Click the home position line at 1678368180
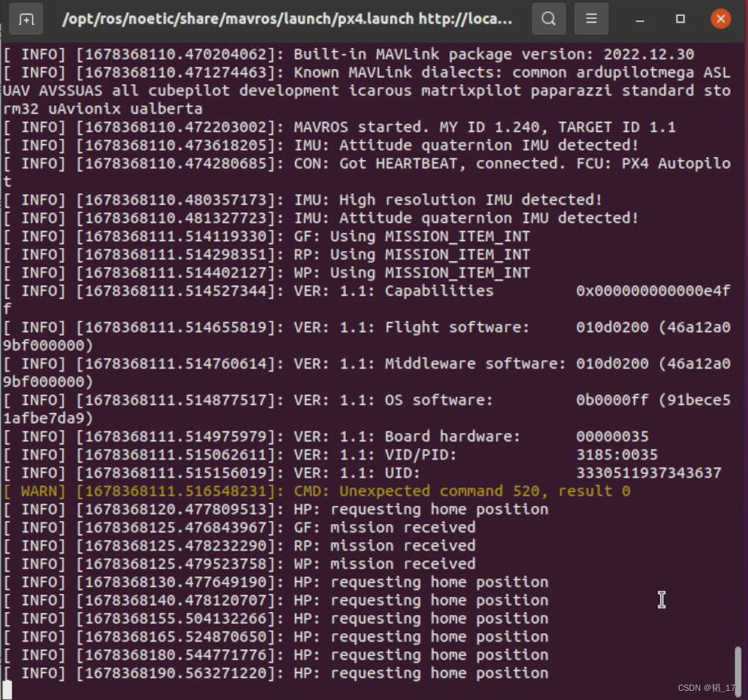Screen dimensions: 748x700 [275, 655]
